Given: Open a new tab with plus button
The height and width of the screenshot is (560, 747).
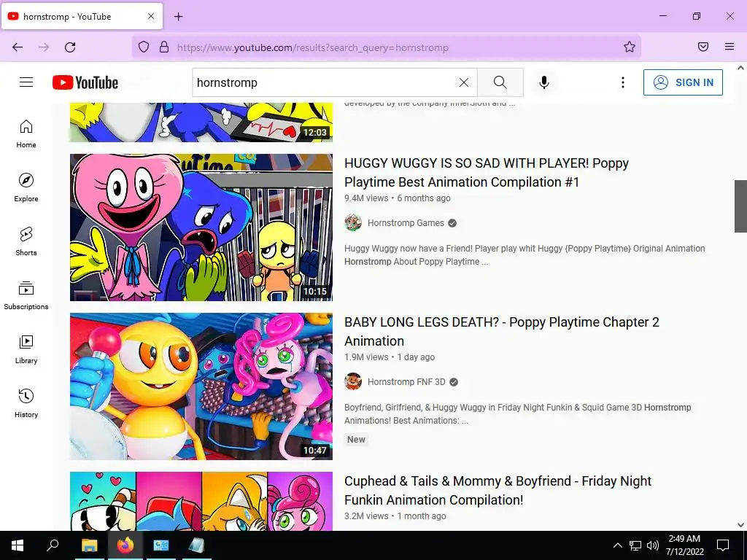Looking at the screenshot, I should coord(178,17).
